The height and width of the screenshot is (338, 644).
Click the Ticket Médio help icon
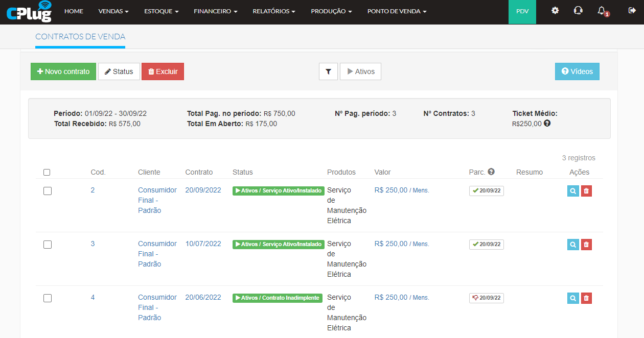pyautogui.click(x=547, y=123)
